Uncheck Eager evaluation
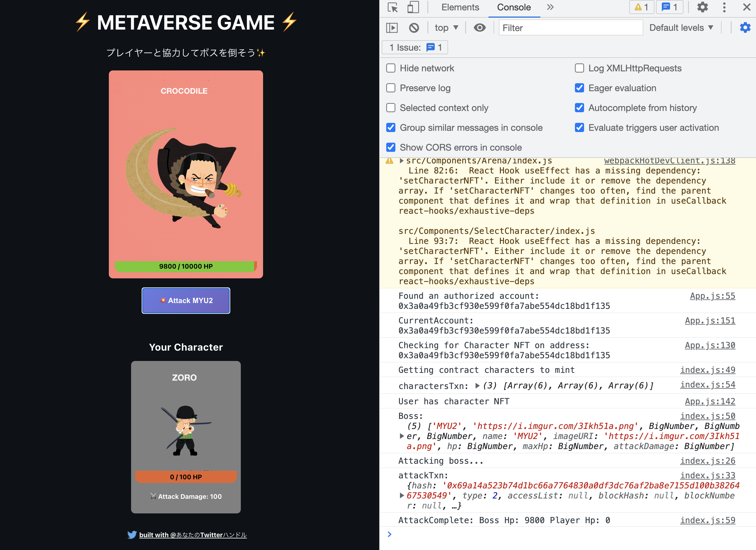This screenshot has height=550, width=756. tap(579, 88)
